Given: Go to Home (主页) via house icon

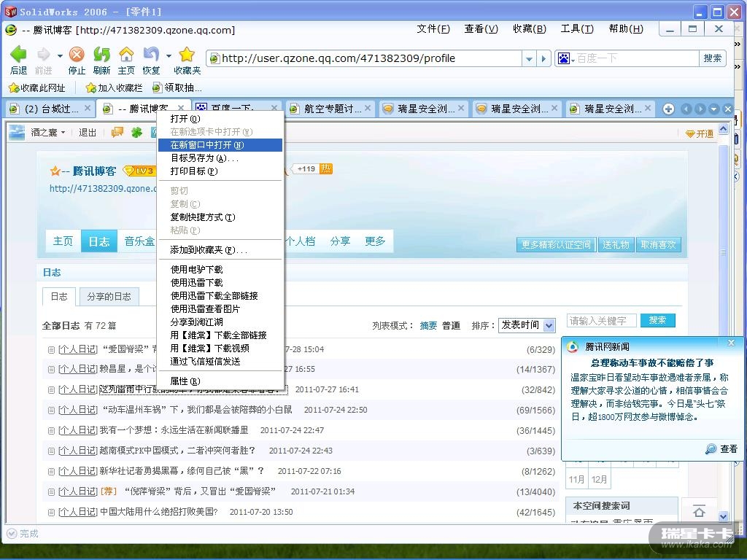Looking at the screenshot, I should point(126,55).
